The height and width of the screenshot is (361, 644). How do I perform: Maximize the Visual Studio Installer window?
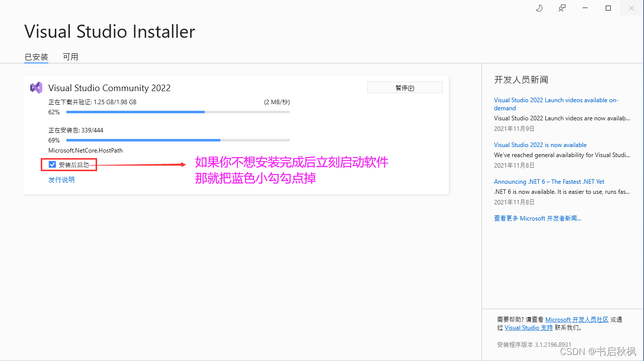pyautogui.click(x=608, y=8)
